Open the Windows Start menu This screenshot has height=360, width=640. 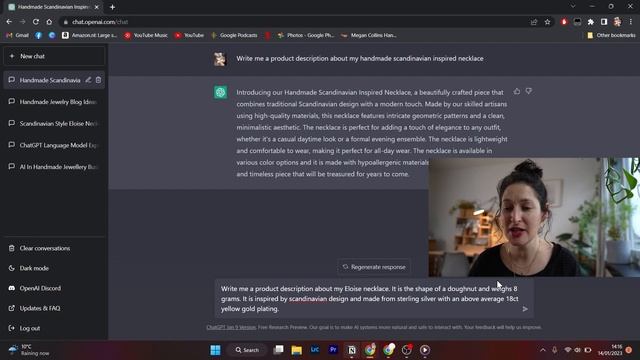(x=216, y=350)
